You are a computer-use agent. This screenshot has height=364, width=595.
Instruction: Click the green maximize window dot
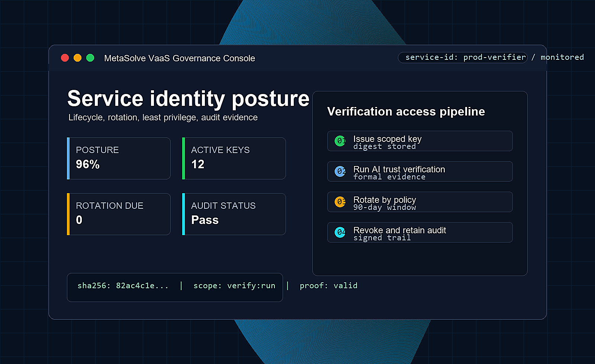pos(90,58)
